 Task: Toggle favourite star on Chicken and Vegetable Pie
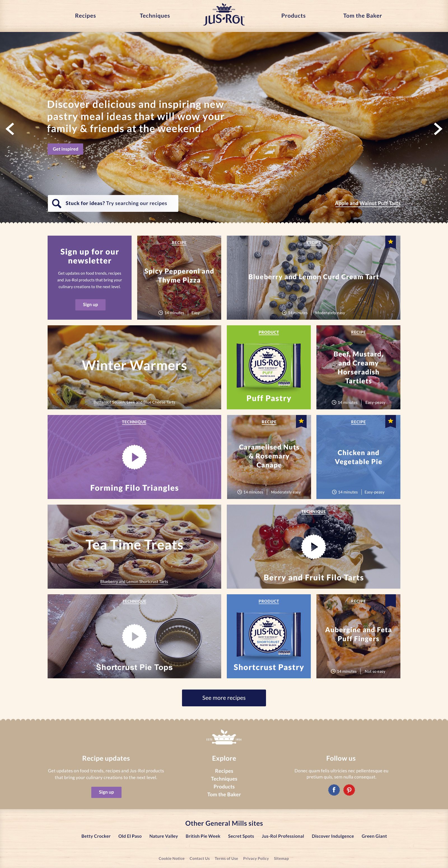pyautogui.click(x=390, y=421)
